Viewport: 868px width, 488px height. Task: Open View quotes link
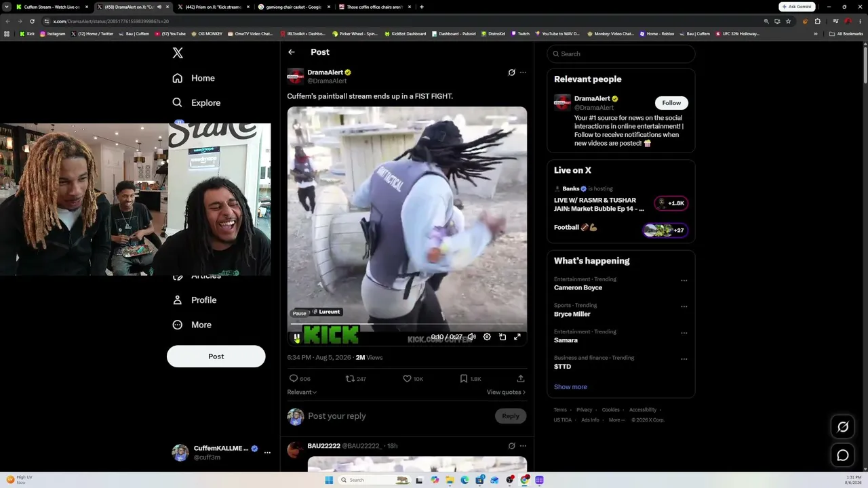(x=506, y=392)
